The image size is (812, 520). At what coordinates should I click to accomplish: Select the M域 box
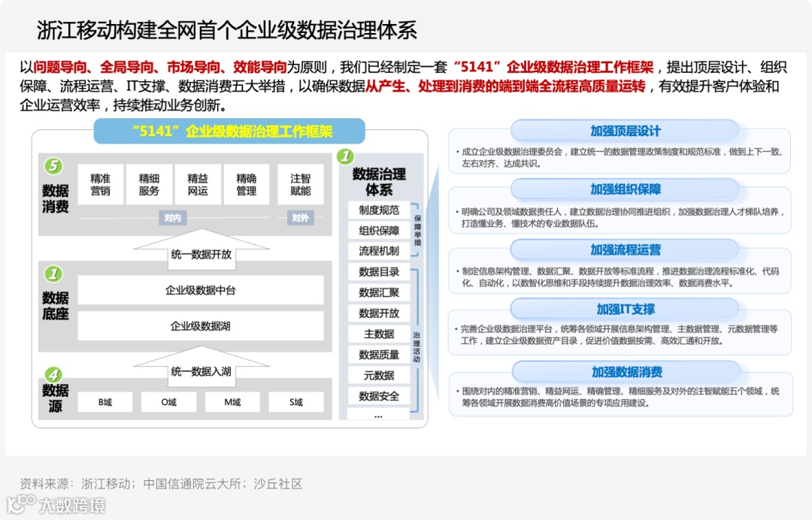[x=232, y=402]
